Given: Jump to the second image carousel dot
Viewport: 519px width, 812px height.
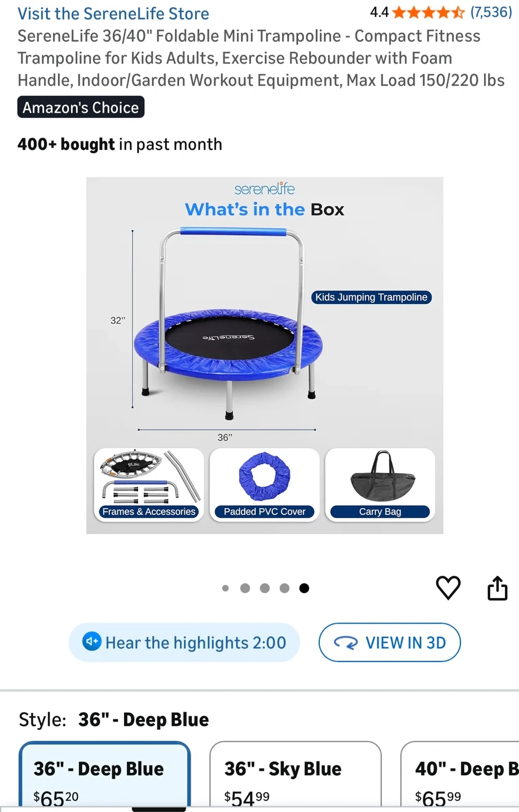Looking at the screenshot, I should (x=245, y=588).
